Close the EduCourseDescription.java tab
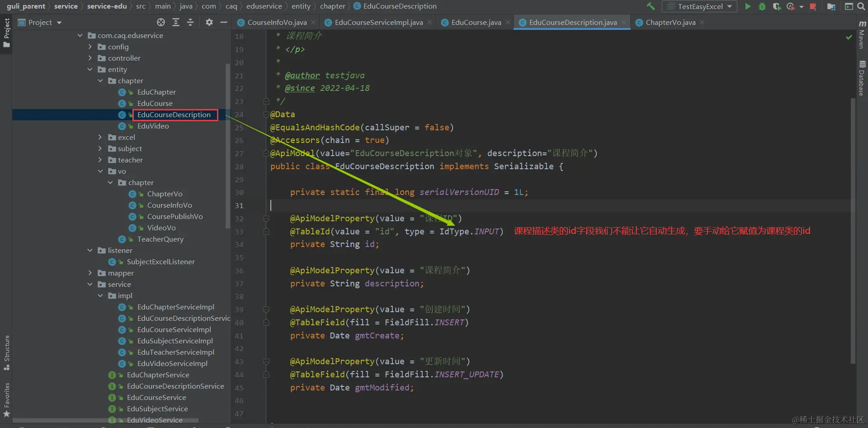 pyautogui.click(x=624, y=22)
